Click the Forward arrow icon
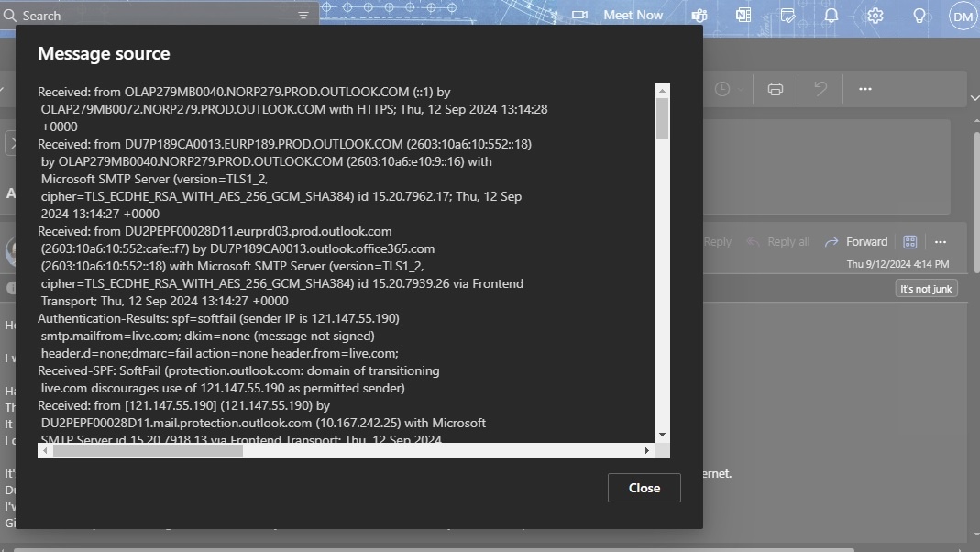 coord(831,242)
